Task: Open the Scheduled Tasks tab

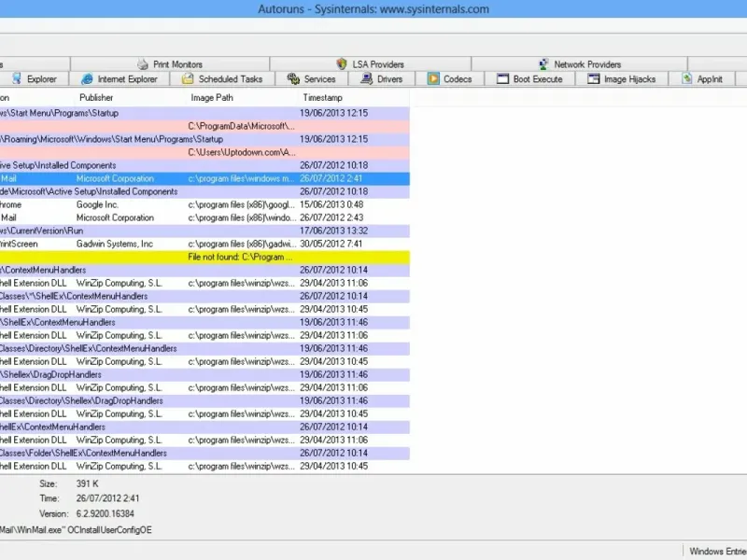Action: pos(222,78)
